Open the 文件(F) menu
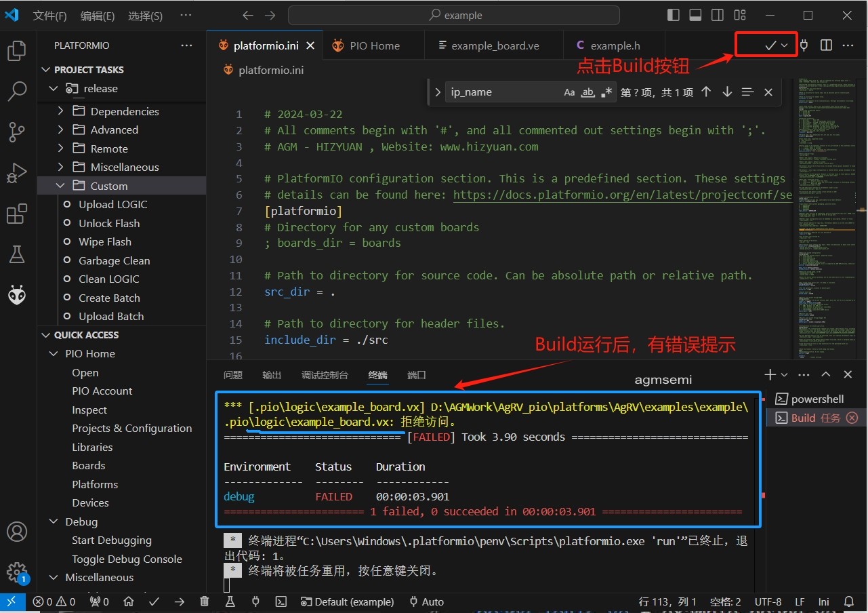 [x=49, y=16]
